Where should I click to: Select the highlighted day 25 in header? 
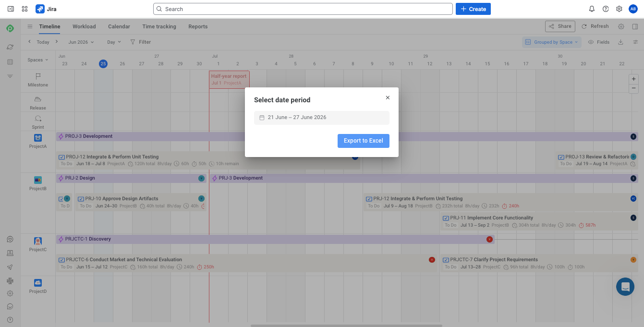pyautogui.click(x=103, y=64)
